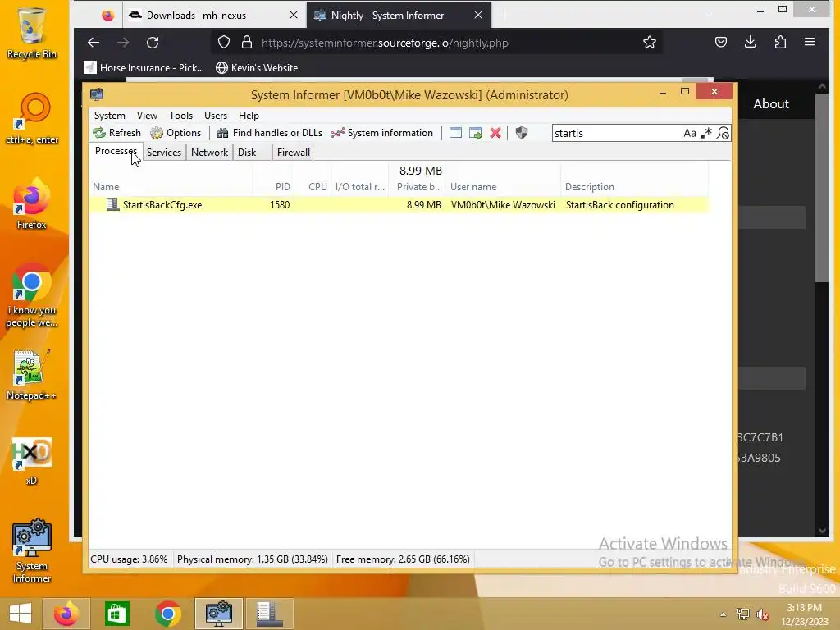This screenshot has height=630, width=840.
Task: Open the Tools menu
Action: tap(180, 116)
